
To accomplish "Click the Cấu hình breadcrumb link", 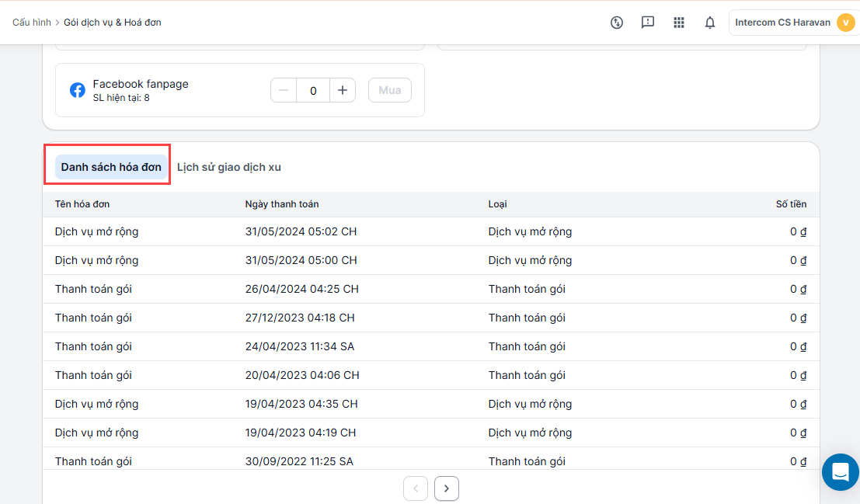I will click(32, 23).
